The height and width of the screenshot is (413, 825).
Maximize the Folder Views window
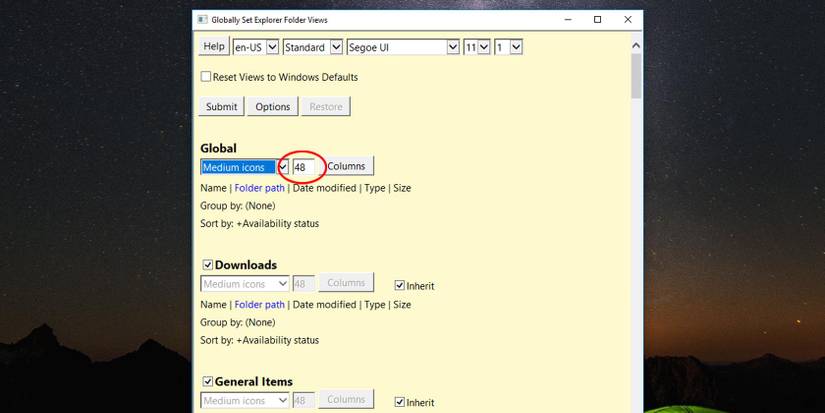[x=597, y=19]
